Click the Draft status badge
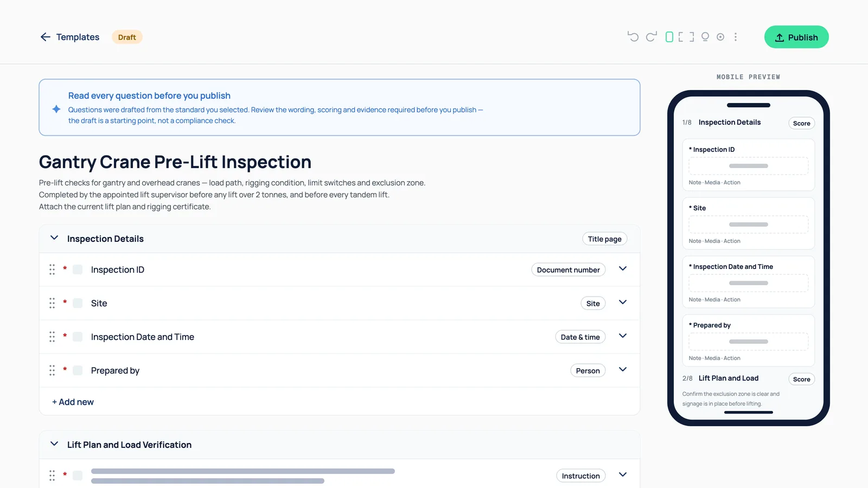The height and width of the screenshot is (488, 868). click(x=127, y=37)
